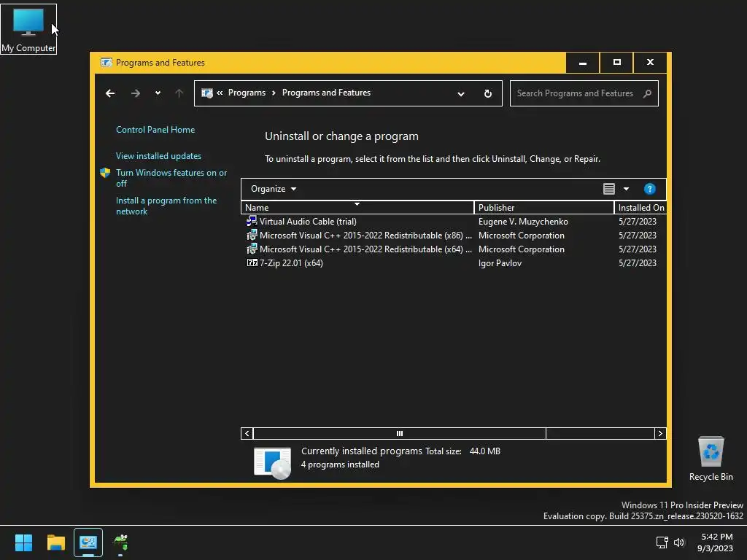Viewport: 747px width, 560px height.
Task: Click the Virtual Audio Cable program icon
Action: pyautogui.click(x=252, y=221)
